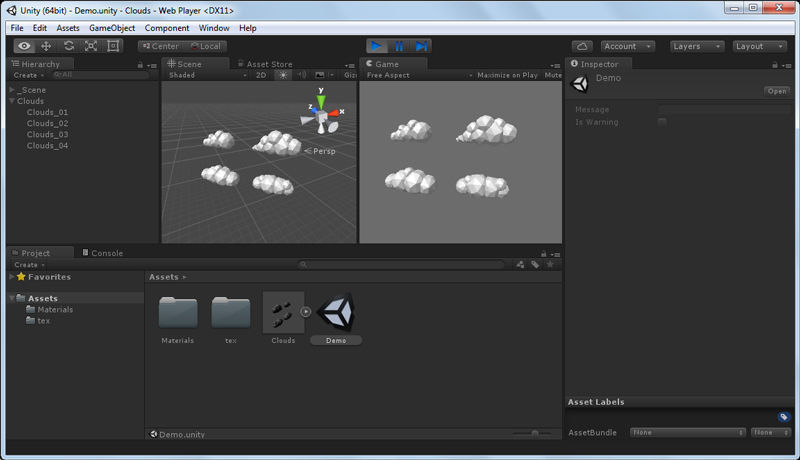Select Clouds_01 in Hierarchy
Viewport: 800px width, 460px height.
(x=47, y=112)
